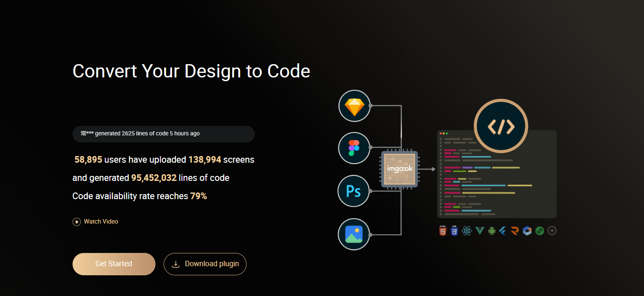Click the imgcook chip logo
Screen dimensions: 644x296
tap(399, 169)
